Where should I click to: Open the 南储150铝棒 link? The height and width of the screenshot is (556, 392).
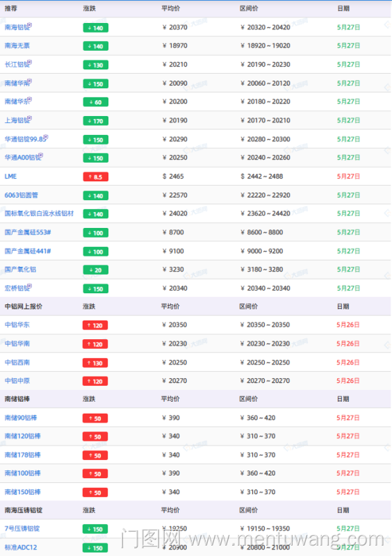tap(22, 492)
